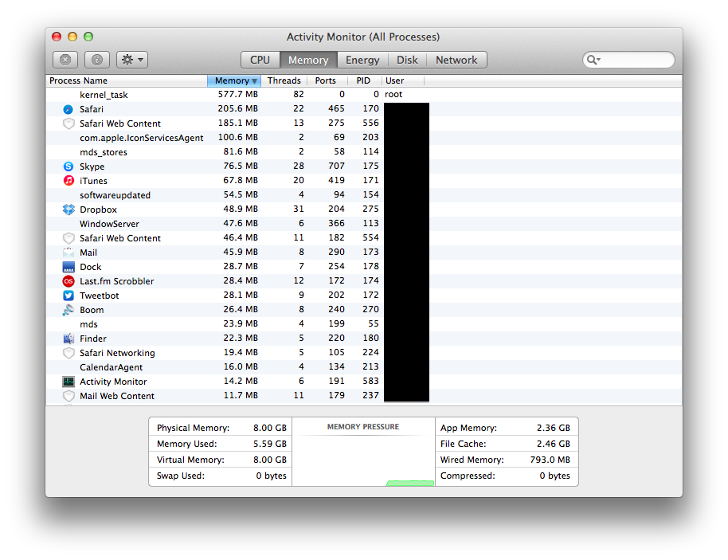Sort by the User column header
This screenshot has height=560, width=728.
point(402,80)
